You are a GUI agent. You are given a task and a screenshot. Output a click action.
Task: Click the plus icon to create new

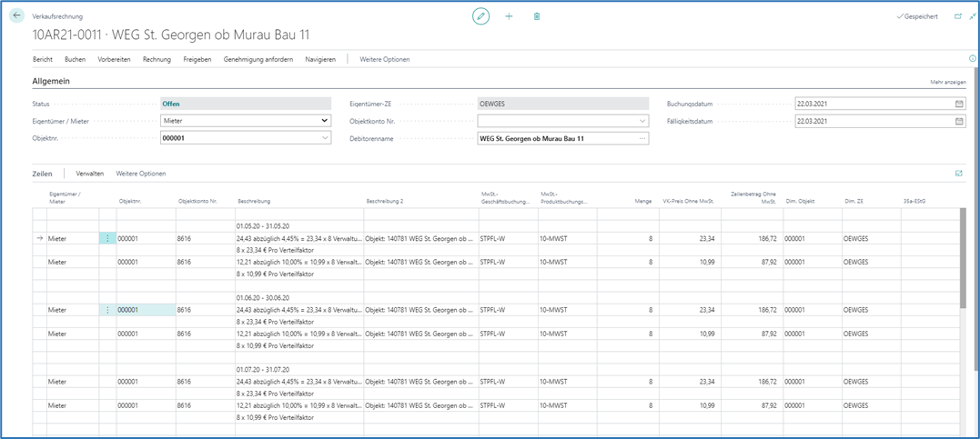(x=509, y=16)
